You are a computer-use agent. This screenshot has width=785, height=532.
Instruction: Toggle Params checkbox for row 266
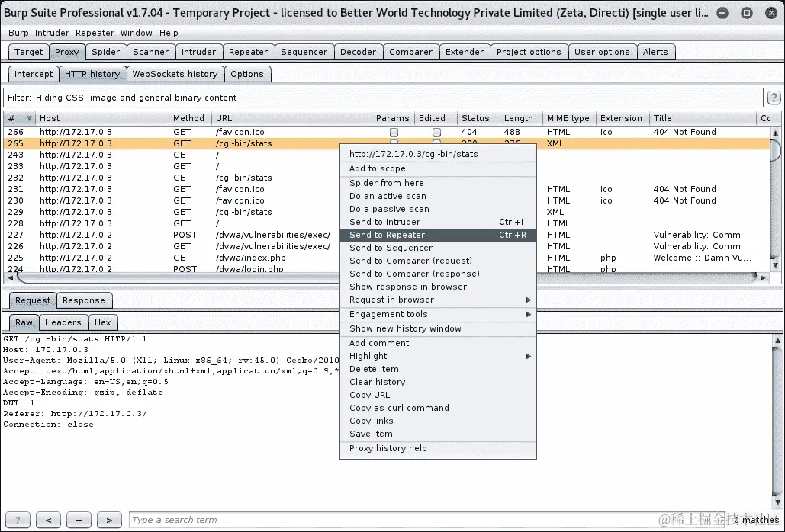pos(394,132)
